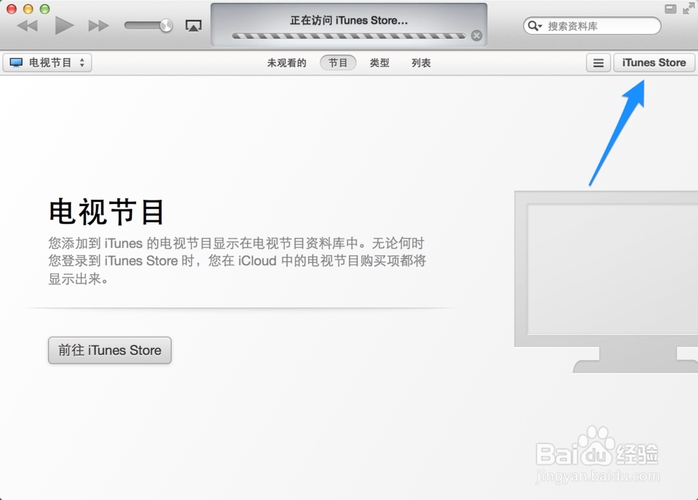Click the green zoom window button

point(45,8)
